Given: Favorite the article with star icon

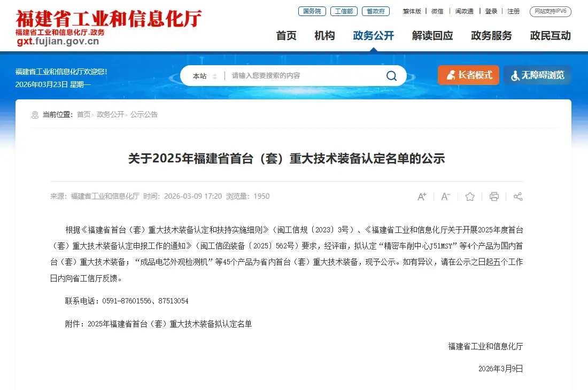Looking at the screenshot, I should (x=470, y=196).
